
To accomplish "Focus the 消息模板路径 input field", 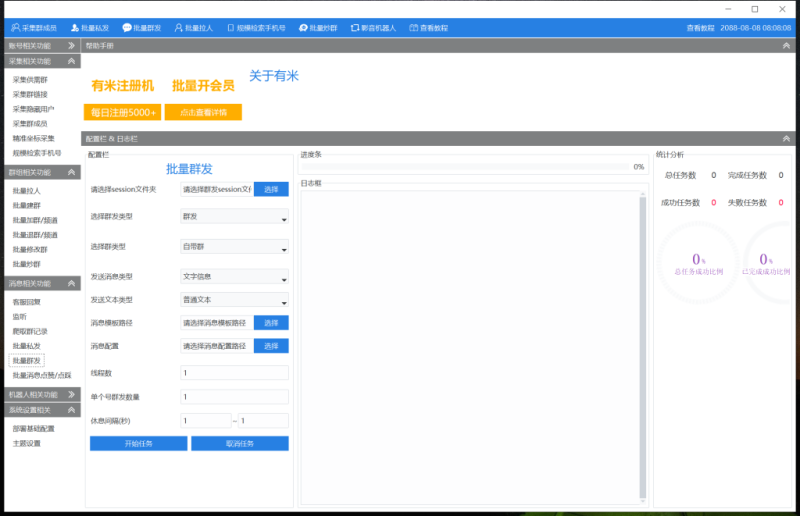I will (217, 323).
